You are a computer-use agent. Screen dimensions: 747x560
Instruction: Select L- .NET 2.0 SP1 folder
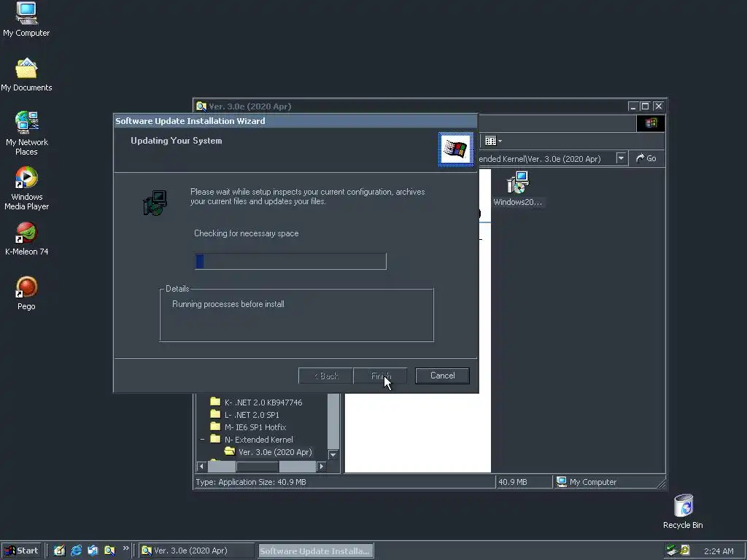point(252,415)
